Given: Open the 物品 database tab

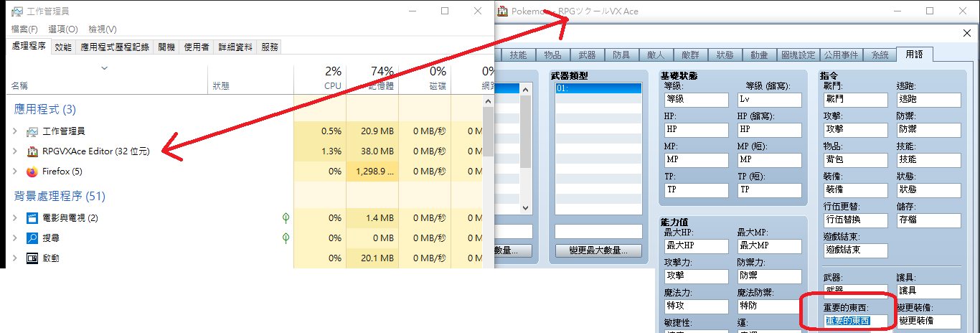Looking at the screenshot, I should [552, 55].
